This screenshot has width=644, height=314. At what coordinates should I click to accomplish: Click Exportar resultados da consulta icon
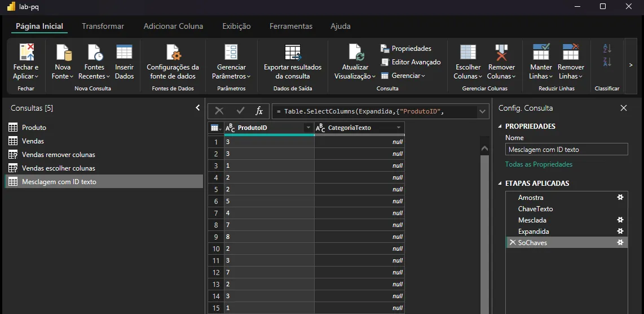[x=293, y=53]
